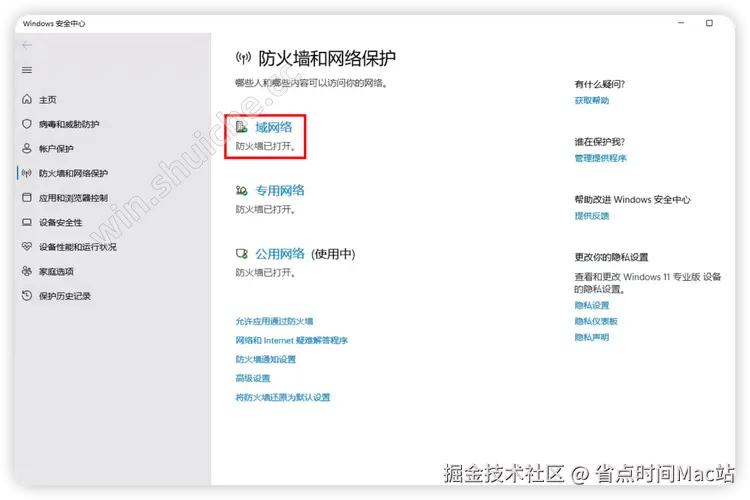Go to 主页 in sidebar
750x500 pixels.
pos(47,100)
